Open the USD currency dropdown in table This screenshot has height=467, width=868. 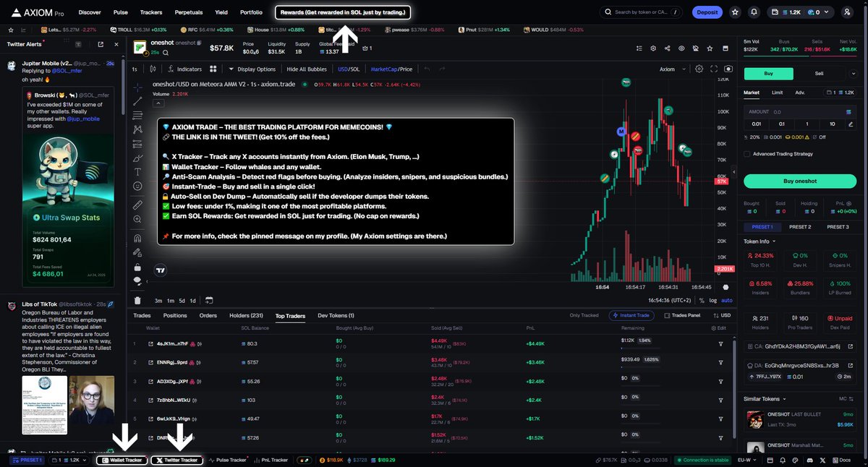point(723,315)
